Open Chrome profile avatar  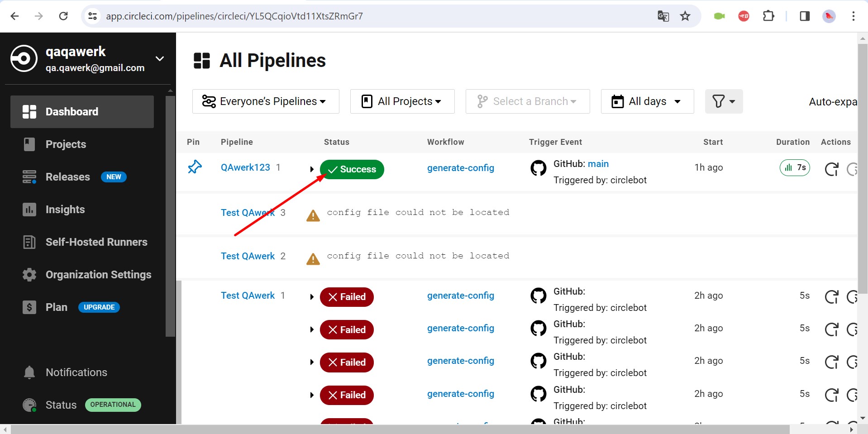(829, 16)
